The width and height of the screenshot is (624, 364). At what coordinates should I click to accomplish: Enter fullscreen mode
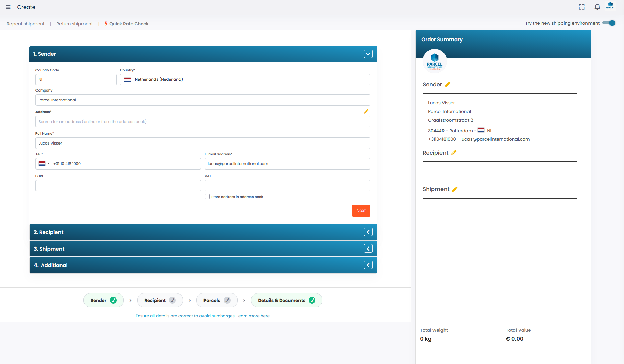[x=581, y=7]
